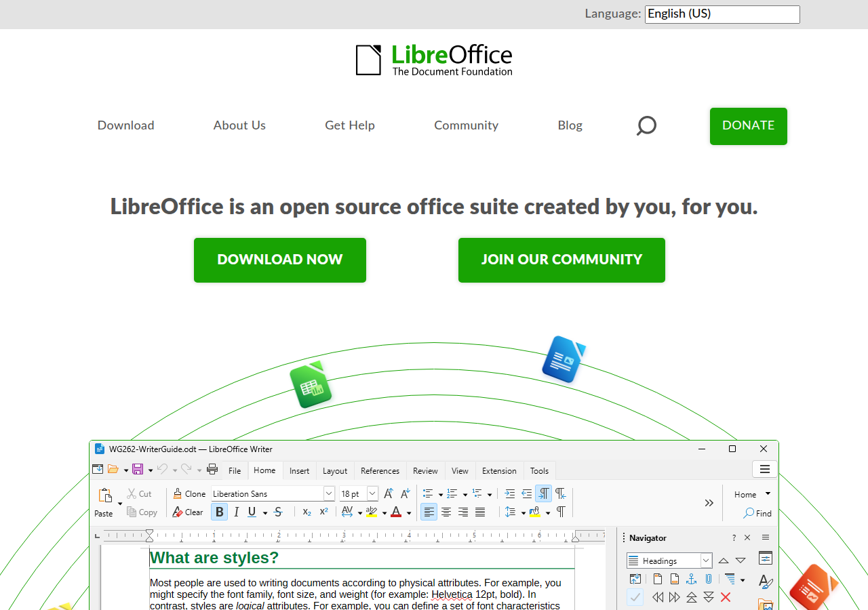Click the Cut scissors icon
The height and width of the screenshot is (610, 868).
(x=132, y=493)
